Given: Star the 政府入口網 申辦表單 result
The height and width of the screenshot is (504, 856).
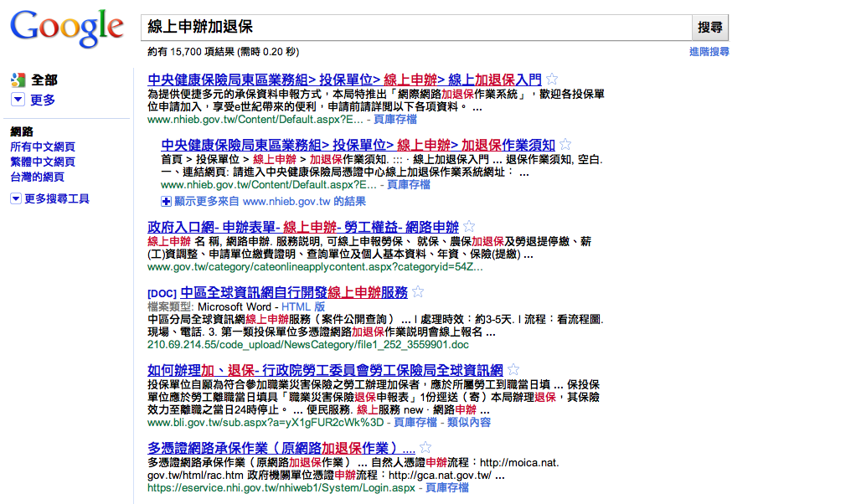Looking at the screenshot, I should 469,226.
